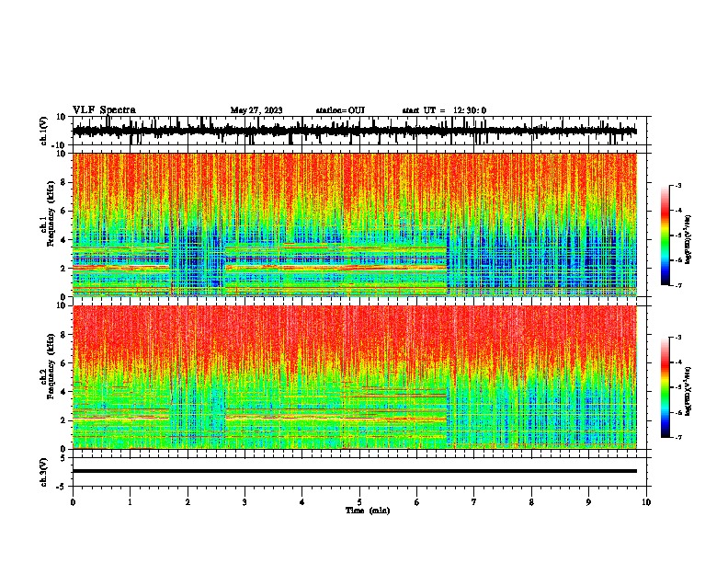The image size is (728, 563).
Task: Click the ch.1(V) waveform axis label
Action: pos(44,131)
